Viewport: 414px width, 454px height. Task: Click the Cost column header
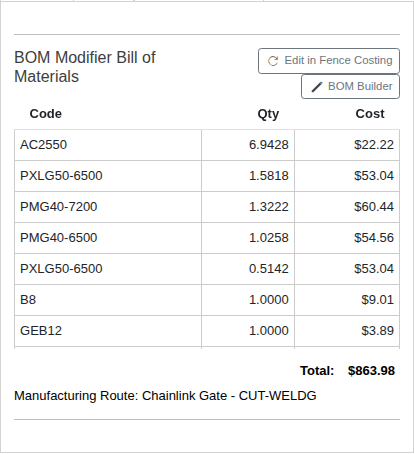click(x=370, y=114)
